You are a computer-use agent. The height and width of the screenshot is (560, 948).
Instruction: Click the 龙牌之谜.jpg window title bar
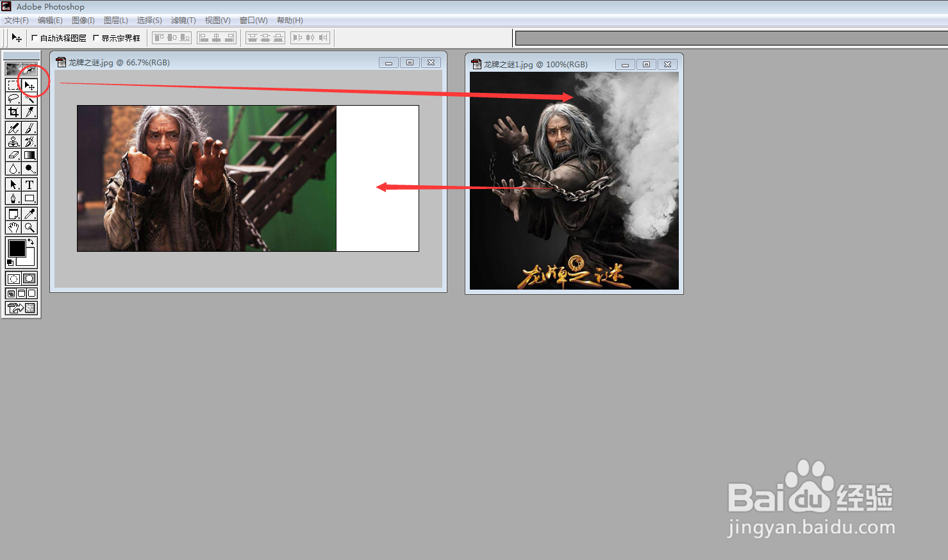248,62
